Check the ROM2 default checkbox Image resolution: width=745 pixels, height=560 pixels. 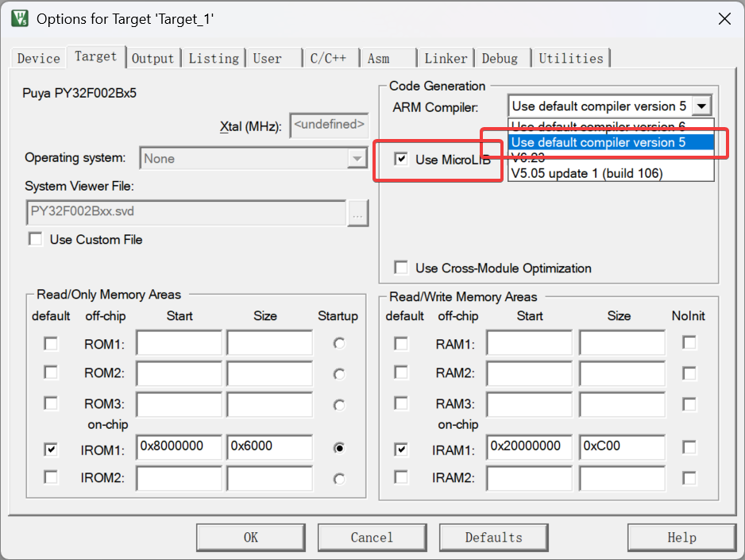tap(51, 373)
